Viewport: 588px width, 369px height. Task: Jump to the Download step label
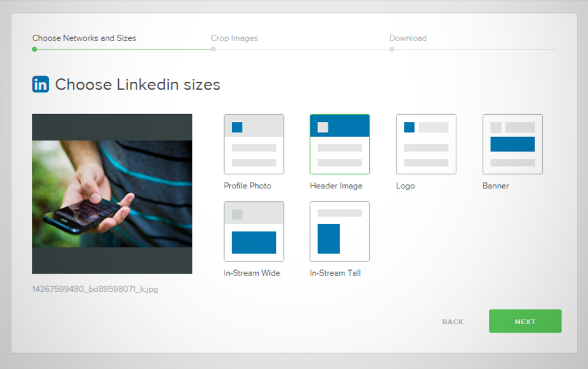[407, 38]
